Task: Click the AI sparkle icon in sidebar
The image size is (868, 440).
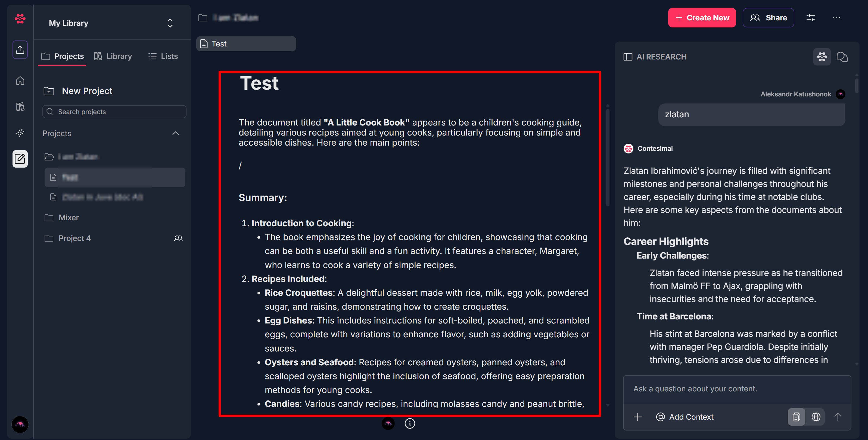Action: [x=20, y=133]
